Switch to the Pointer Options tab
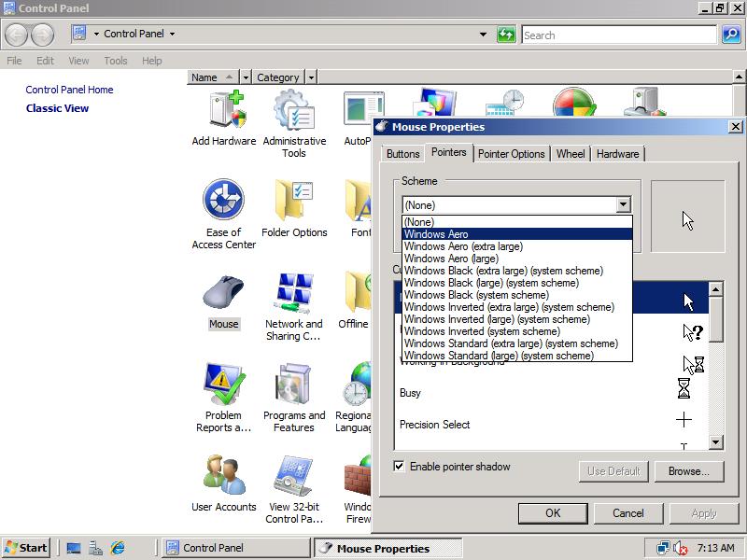This screenshot has height=560, width=747. click(x=511, y=154)
